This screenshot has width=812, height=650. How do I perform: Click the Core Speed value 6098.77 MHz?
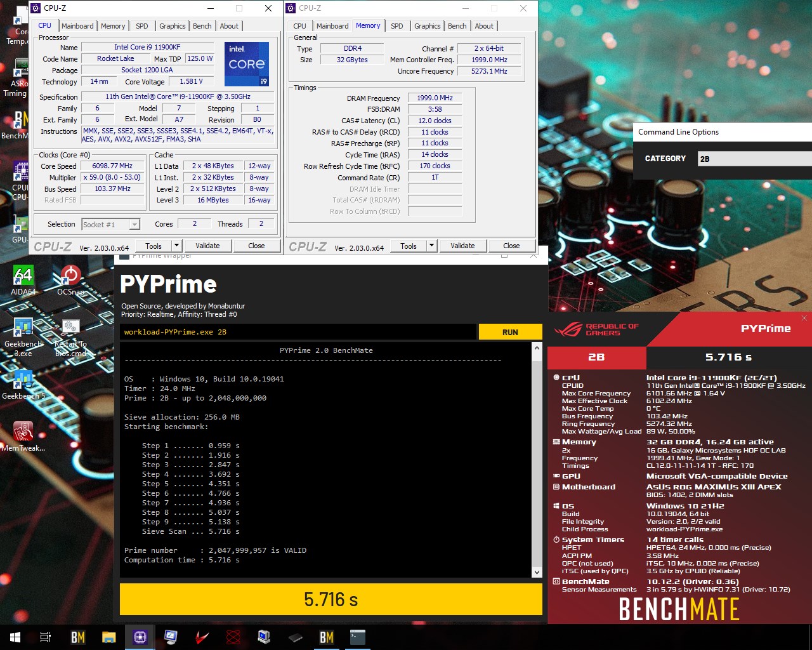(x=112, y=166)
